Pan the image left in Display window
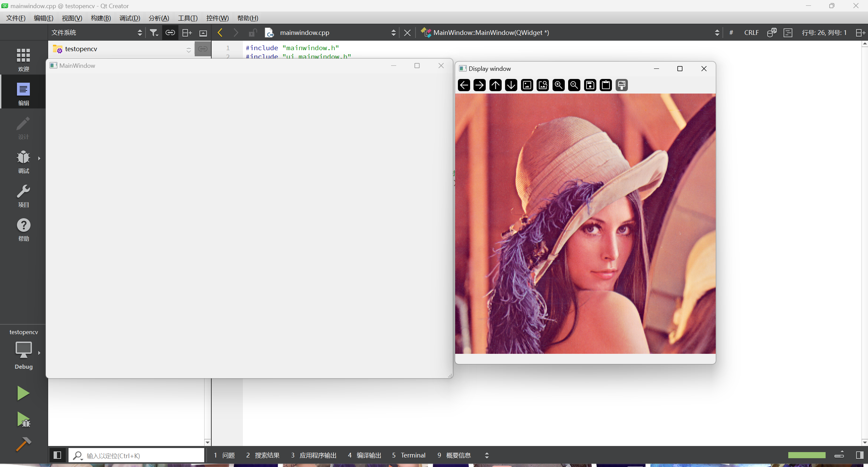This screenshot has height=467, width=868. [463, 85]
